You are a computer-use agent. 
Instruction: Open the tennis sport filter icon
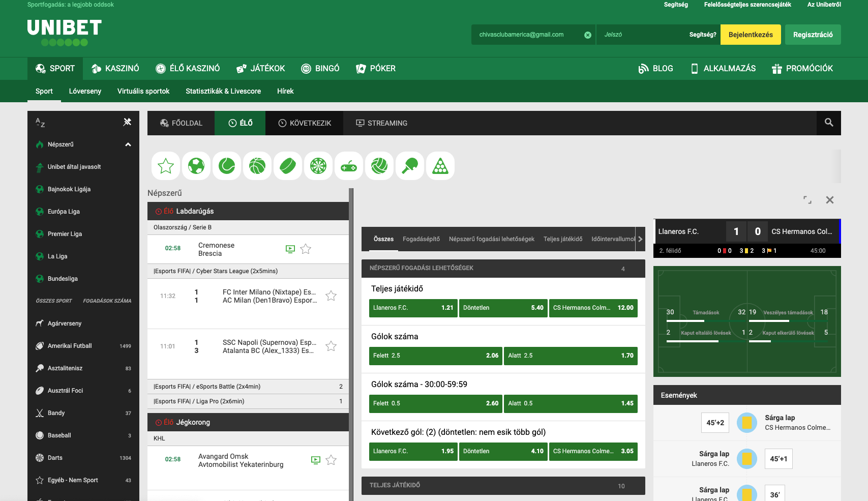(x=227, y=166)
